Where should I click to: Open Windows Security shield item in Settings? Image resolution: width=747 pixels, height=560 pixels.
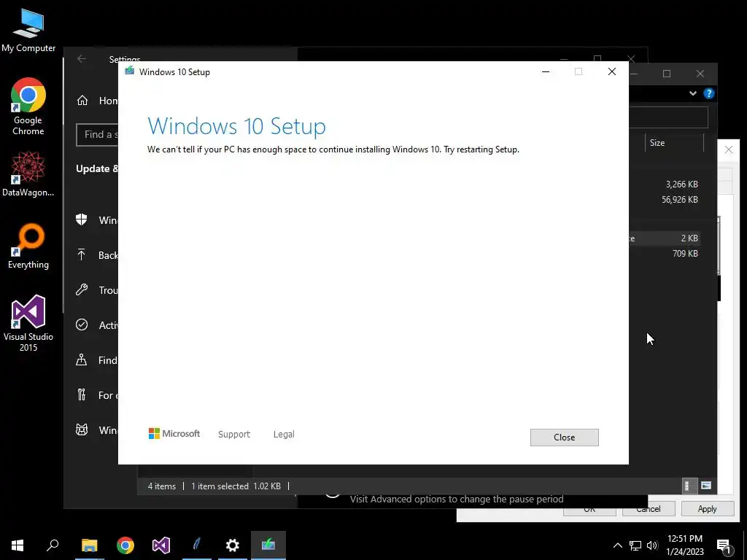click(97, 220)
